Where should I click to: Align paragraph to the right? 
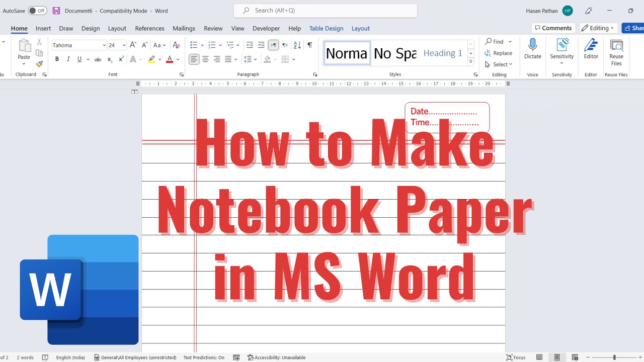[x=217, y=59]
